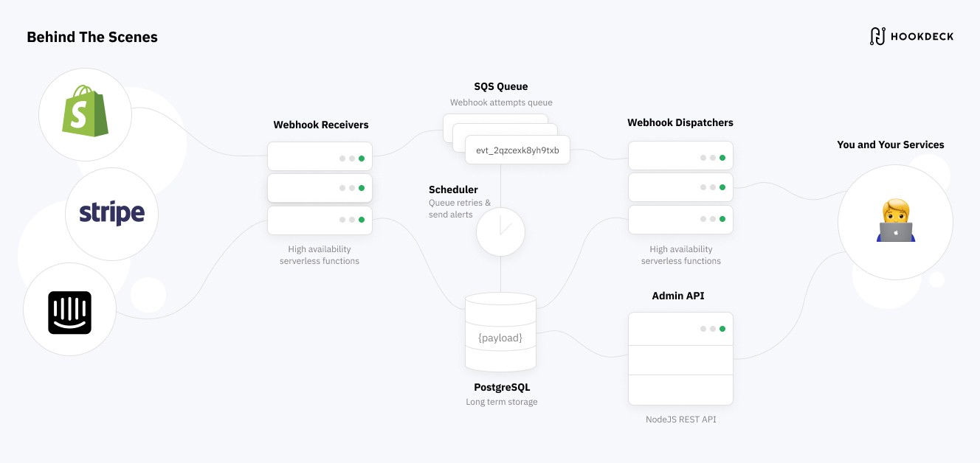Image resolution: width=980 pixels, height=463 pixels.
Task: Click the Stripe logo circle
Action: [x=112, y=214]
